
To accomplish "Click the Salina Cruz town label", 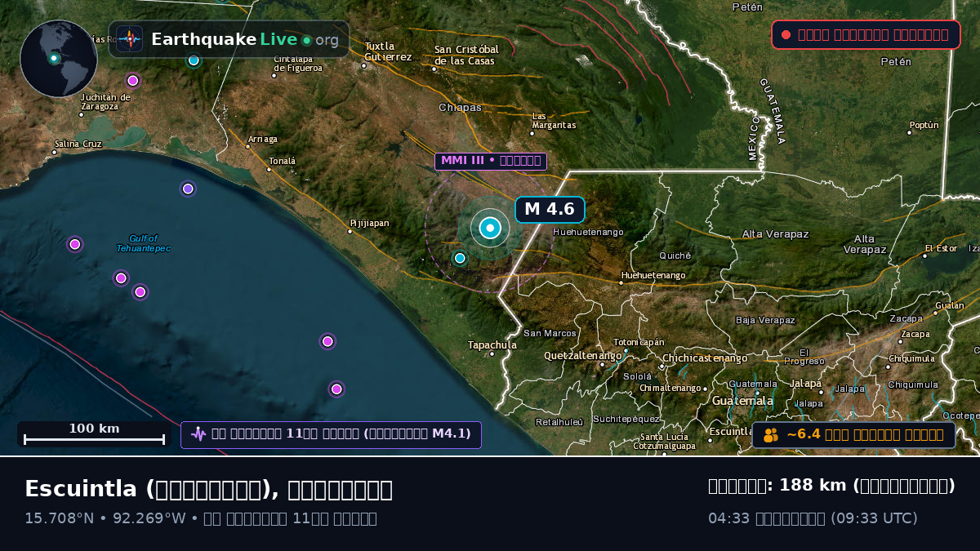I will click(x=78, y=144).
